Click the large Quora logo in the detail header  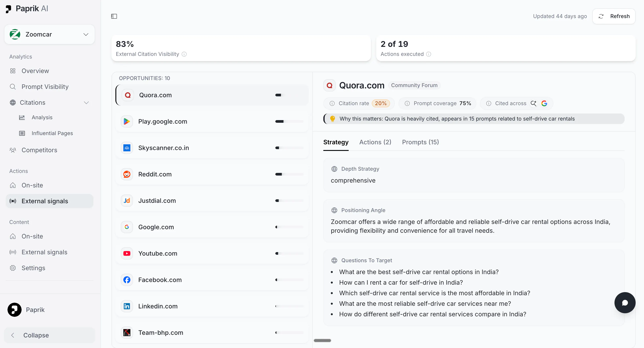pyautogui.click(x=329, y=85)
